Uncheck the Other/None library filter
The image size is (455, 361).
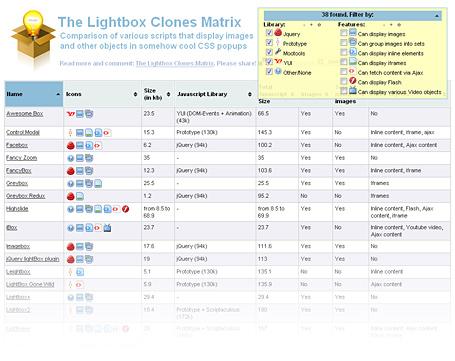269,72
